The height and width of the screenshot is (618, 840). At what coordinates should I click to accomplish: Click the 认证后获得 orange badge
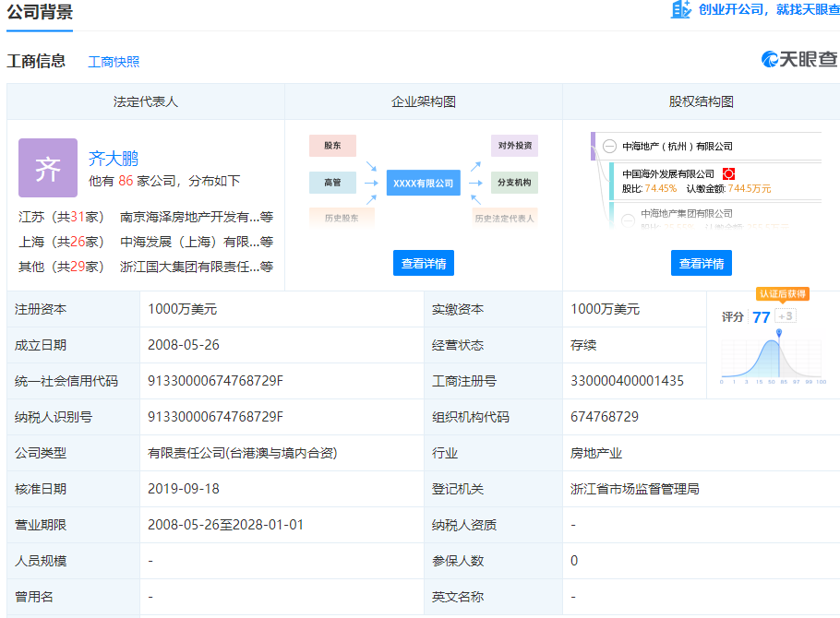(x=782, y=294)
